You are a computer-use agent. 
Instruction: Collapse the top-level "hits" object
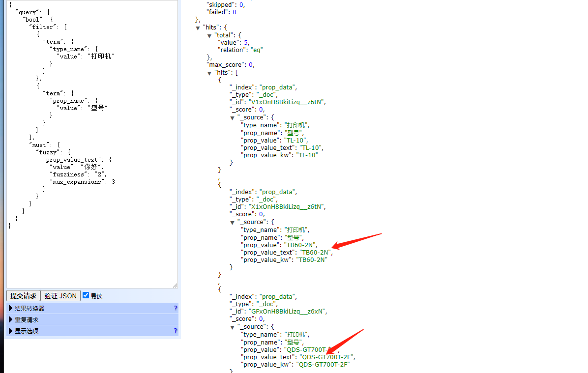(198, 28)
